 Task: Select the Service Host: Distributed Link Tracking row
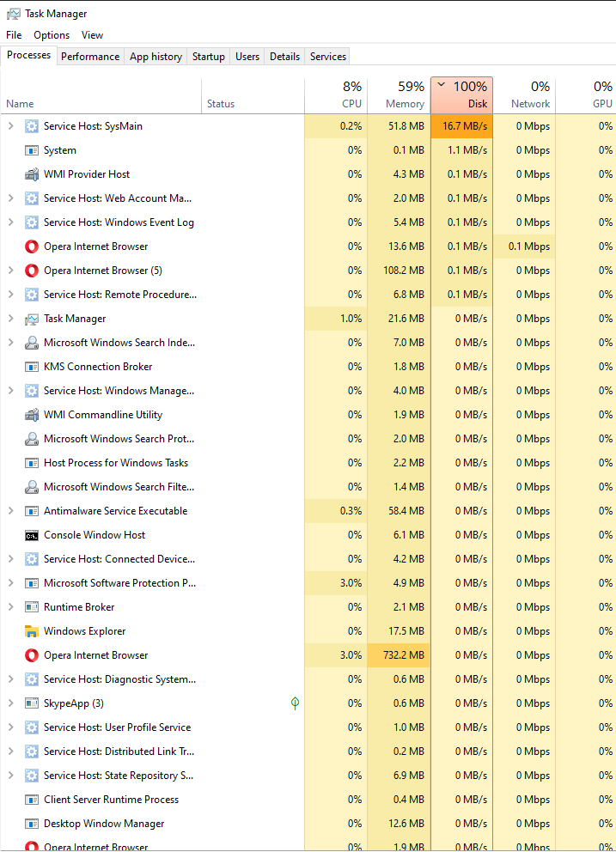(x=308, y=752)
